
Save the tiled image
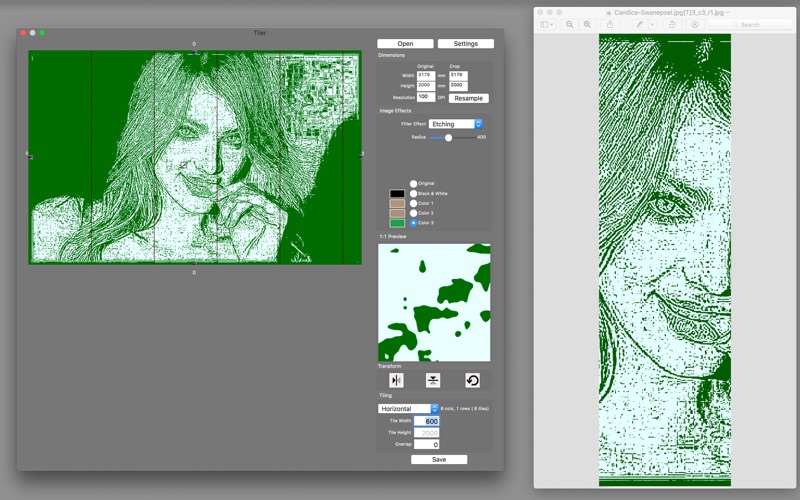coord(439,460)
